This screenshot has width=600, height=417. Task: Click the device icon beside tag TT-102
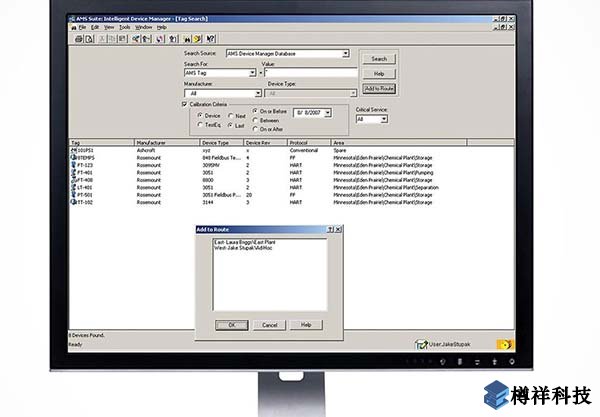click(73, 201)
